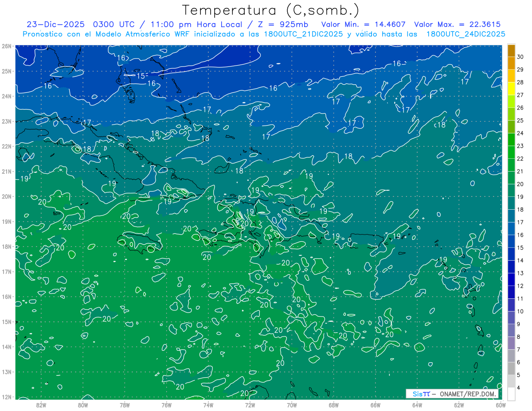
Task: Click color scale label 7
Action: (519, 349)
